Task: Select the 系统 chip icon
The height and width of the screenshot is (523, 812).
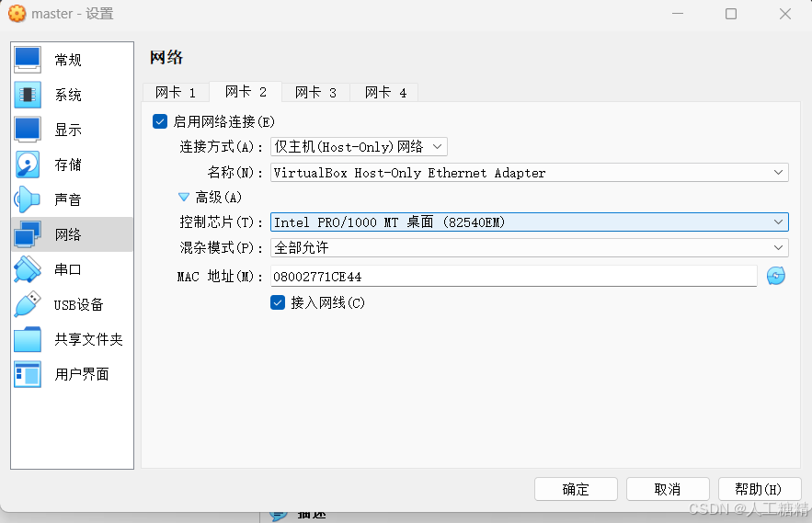Action: [28, 95]
